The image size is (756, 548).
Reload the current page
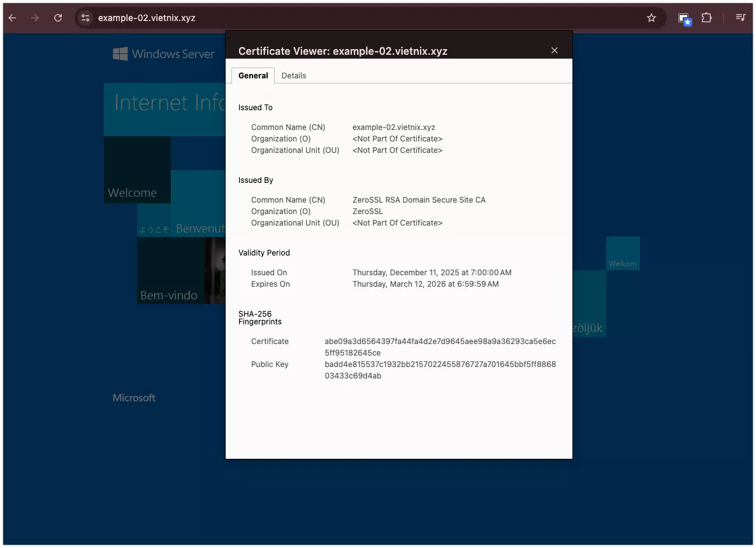pos(58,18)
